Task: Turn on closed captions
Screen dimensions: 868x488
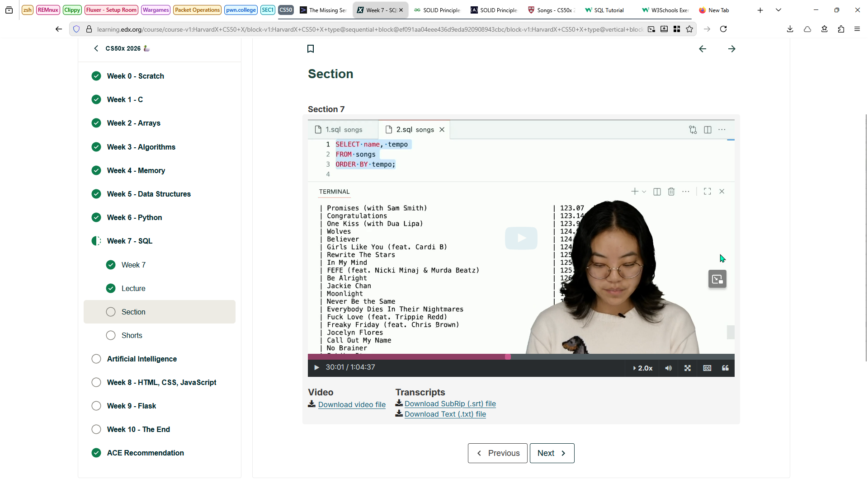Action: [707, 368]
